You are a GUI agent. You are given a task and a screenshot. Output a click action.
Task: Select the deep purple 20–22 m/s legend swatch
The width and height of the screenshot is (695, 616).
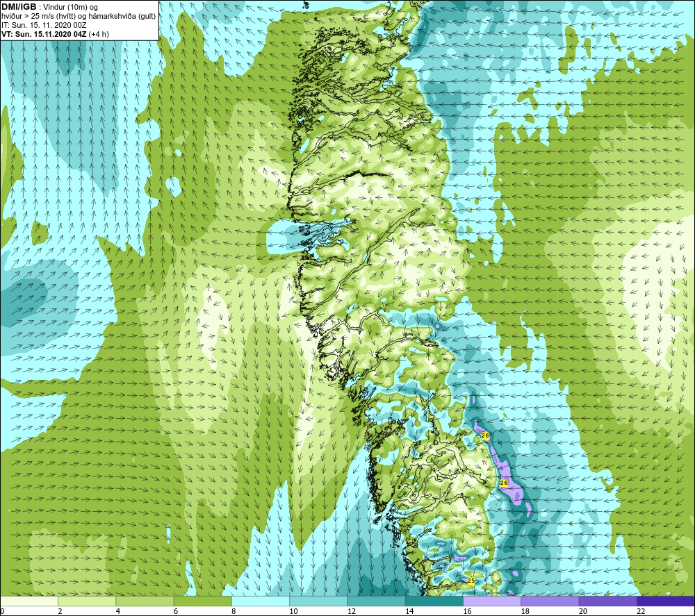click(x=607, y=601)
